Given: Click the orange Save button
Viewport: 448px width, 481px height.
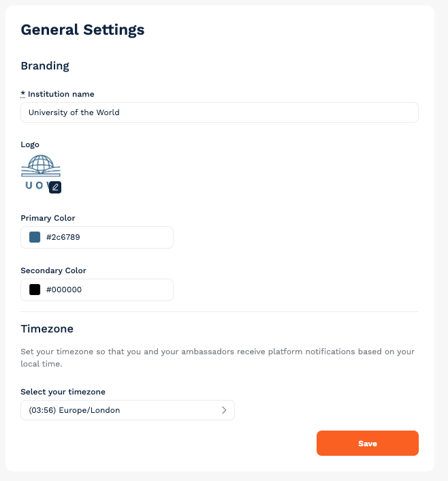Looking at the screenshot, I should (x=368, y=444).
